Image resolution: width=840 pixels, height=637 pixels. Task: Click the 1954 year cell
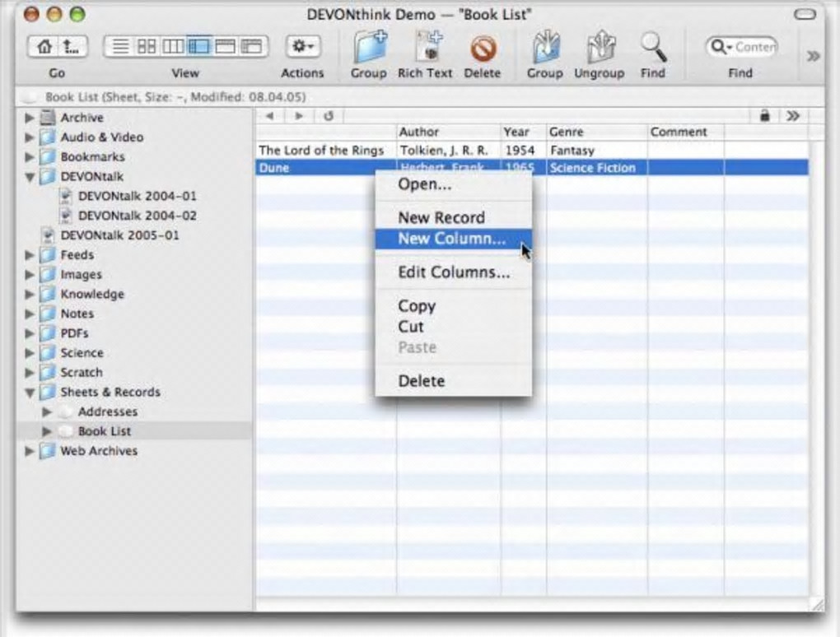(524, 151)
